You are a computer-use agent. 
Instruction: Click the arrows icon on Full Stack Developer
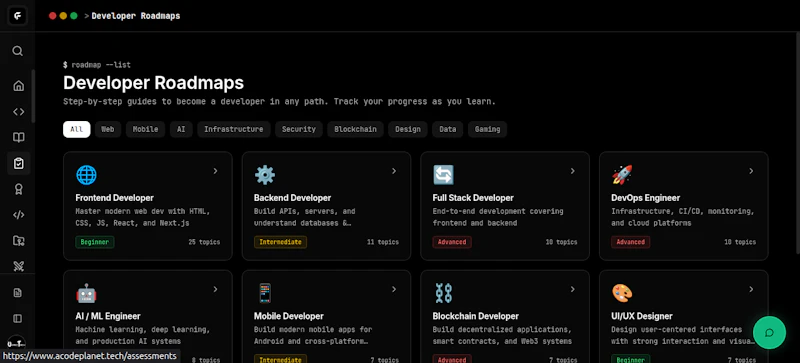(443, 175)
